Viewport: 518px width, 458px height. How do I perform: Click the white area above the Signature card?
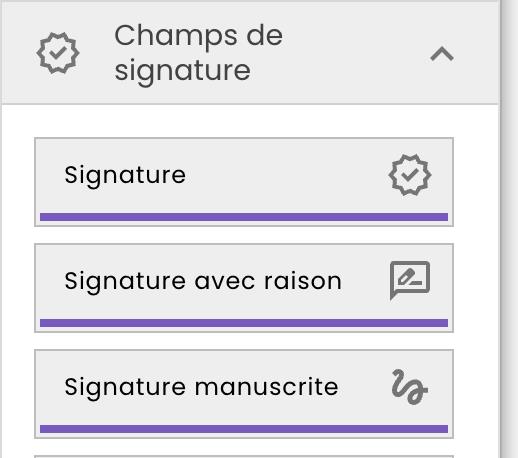pyautogui.click(x=250, y=121)
